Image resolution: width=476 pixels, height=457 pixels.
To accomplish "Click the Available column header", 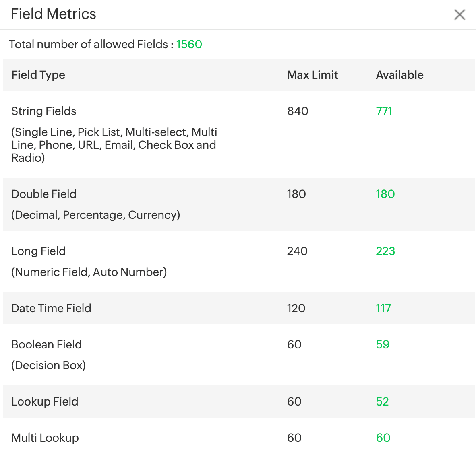I will pyautogui.click(x=399, y=75).
